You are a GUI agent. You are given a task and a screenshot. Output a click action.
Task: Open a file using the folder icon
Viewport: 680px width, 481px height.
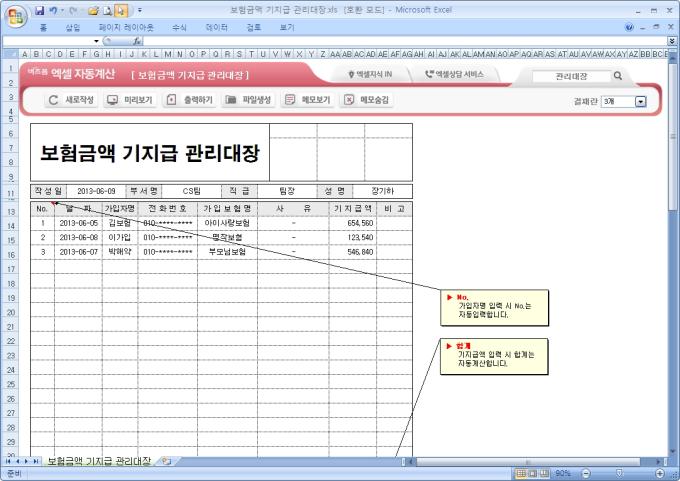pyautogui.click(x=93, y=10)
